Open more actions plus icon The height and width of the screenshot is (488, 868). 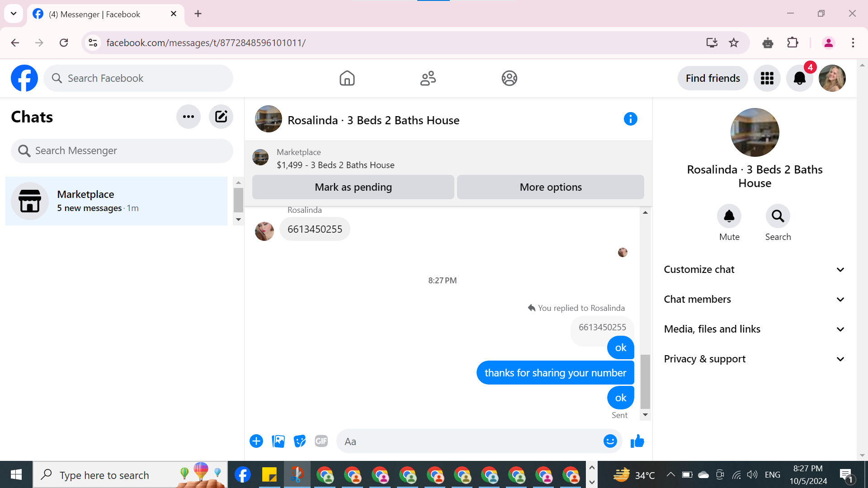click(256, 441)
